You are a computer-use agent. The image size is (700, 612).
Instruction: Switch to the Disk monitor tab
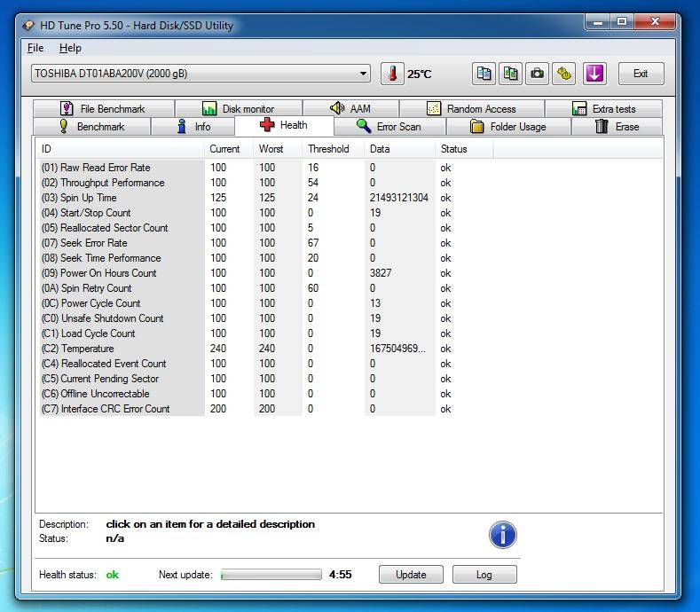pyautogui.click(x=239, y=108)
